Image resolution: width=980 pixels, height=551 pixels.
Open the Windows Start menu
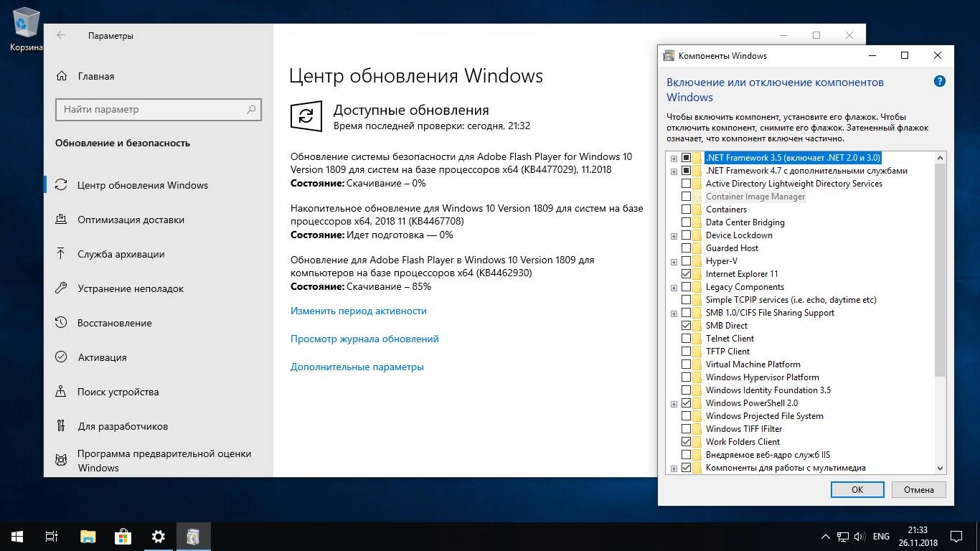(x=17, y=537)
